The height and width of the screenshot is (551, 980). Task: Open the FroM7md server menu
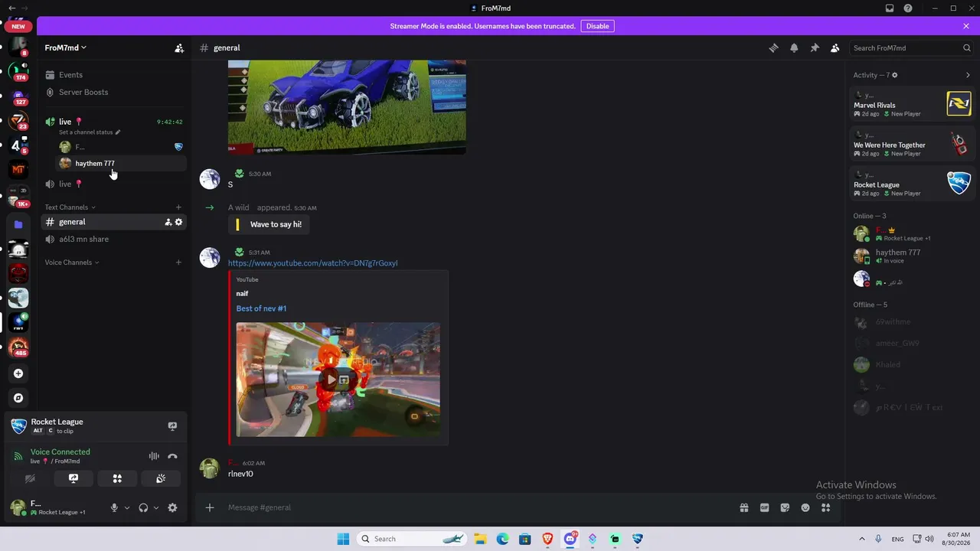click(66, 47)
